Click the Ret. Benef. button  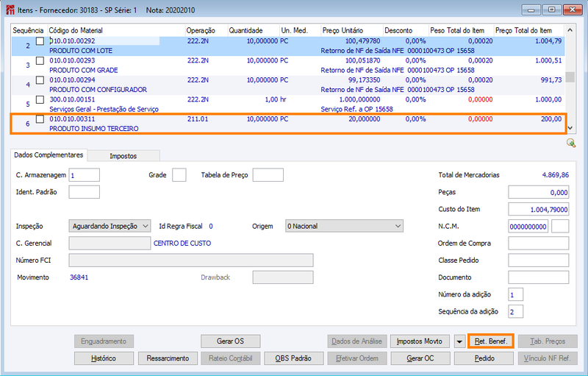(x=490, y=341)
